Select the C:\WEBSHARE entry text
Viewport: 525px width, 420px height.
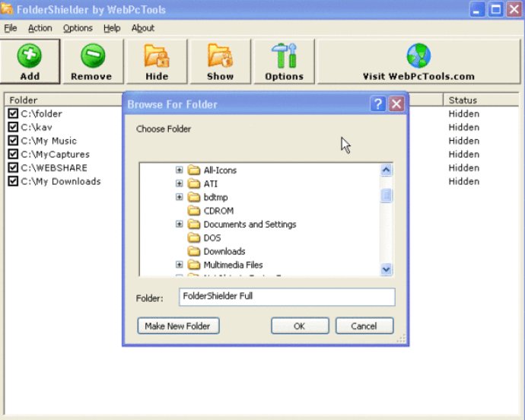click(x=54, y=168)
